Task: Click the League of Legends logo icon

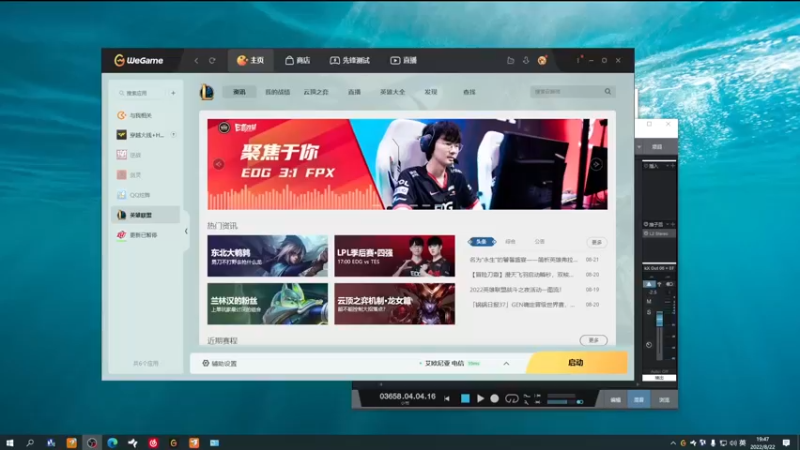Action: point(207,92)
